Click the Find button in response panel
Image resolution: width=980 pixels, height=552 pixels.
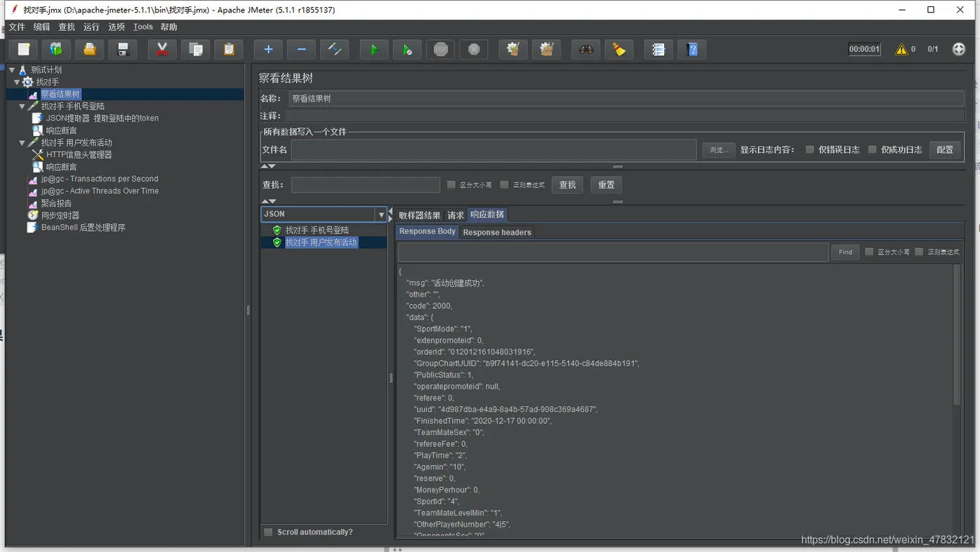pyautogui.click(x=845, y=252)
